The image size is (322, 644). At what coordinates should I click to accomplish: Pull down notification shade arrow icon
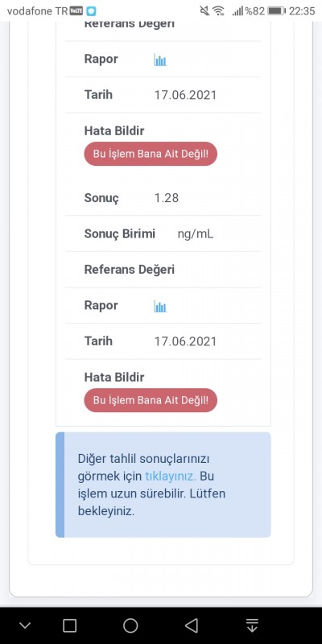pyautogui.click(x=252, y=625)
